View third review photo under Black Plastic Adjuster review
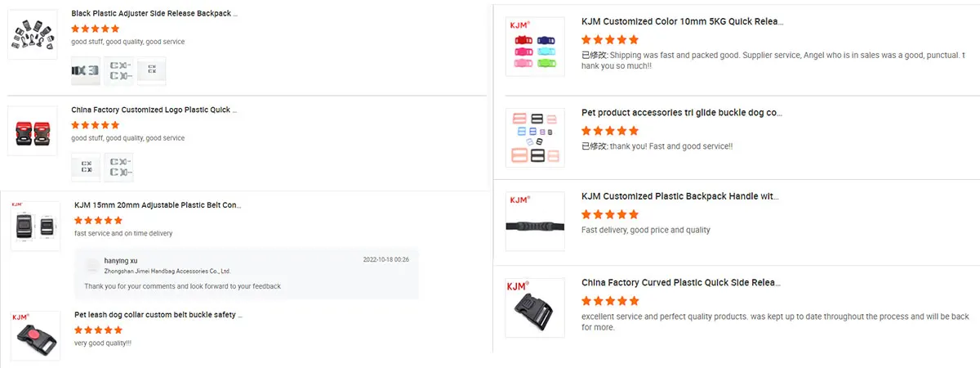Viewport: 980px width, 368px height. pos(151,71)
